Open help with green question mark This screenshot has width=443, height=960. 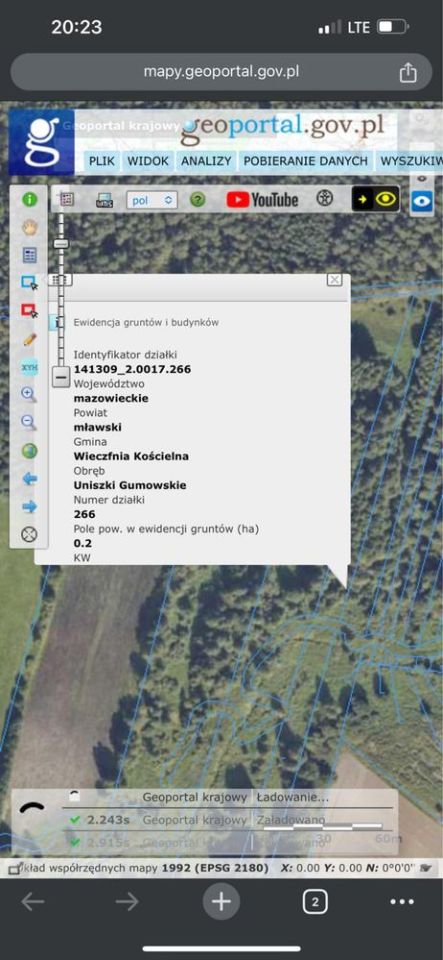197,200
